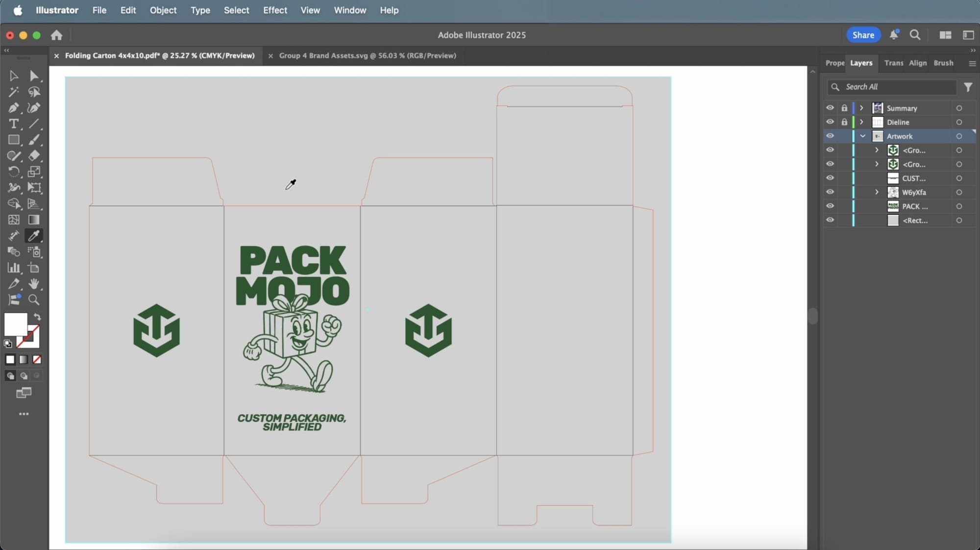Image resolution: width=980 pixels, height=550 pixels.
Task: Switch to Group 4 Brand Assets.svg tab
Action: [367, 56]
